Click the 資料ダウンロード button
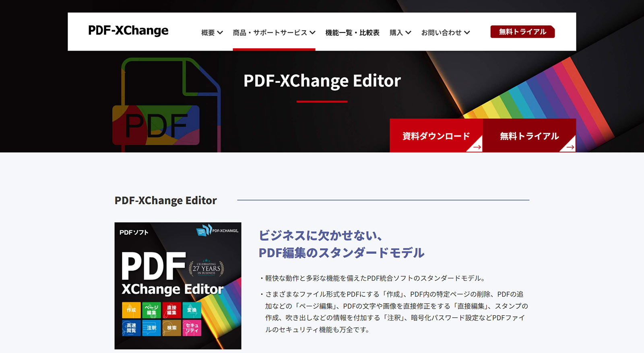This screenshot has width=644, height=353. tap(436, 135)
